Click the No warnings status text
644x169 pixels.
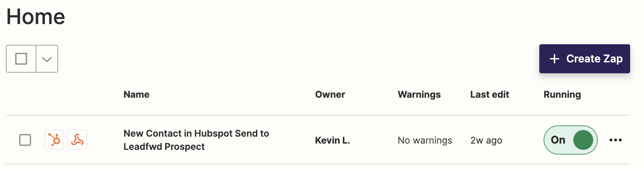click(425, 141)
